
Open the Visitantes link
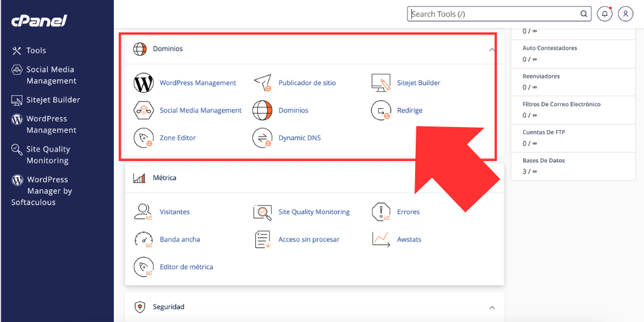coord(175,212)
